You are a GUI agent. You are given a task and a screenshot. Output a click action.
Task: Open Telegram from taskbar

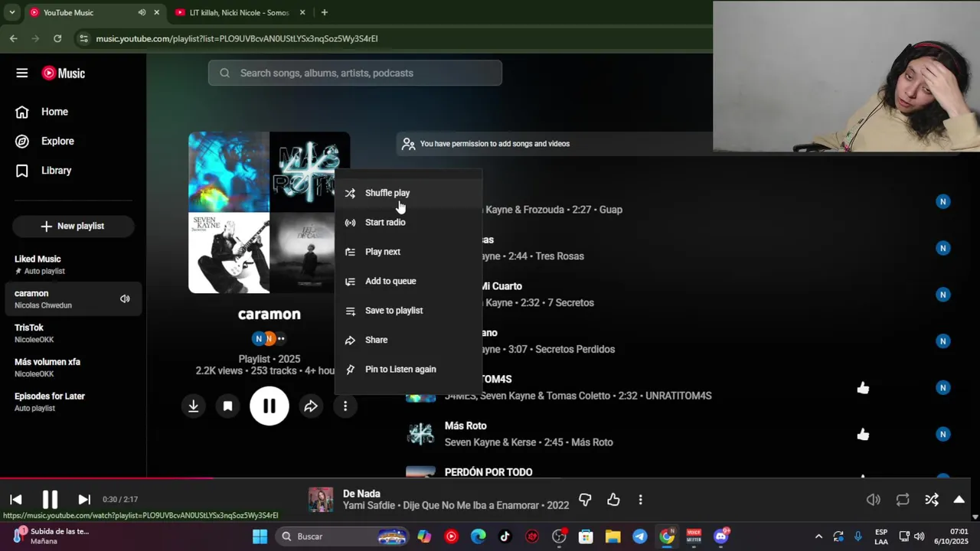click(640, 536)
